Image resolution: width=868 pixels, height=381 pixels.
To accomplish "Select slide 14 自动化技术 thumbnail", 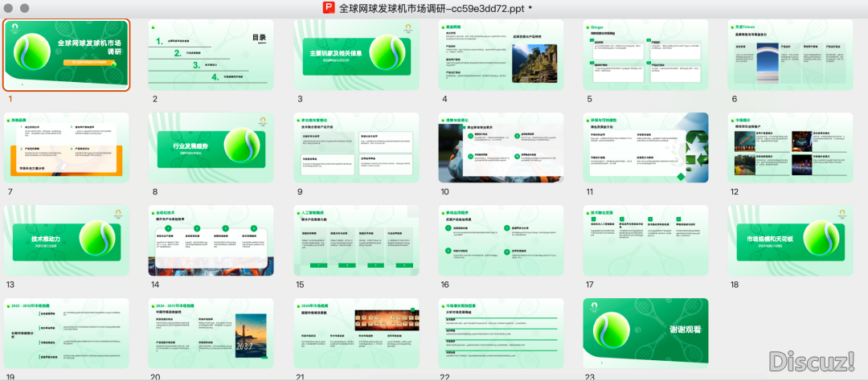I will [211, 241].
